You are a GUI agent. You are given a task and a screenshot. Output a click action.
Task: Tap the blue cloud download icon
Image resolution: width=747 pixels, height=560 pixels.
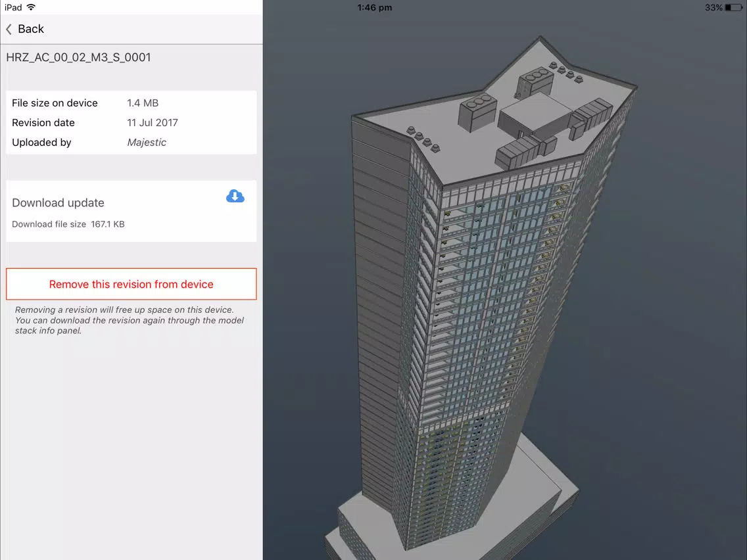tap(235, 196)
